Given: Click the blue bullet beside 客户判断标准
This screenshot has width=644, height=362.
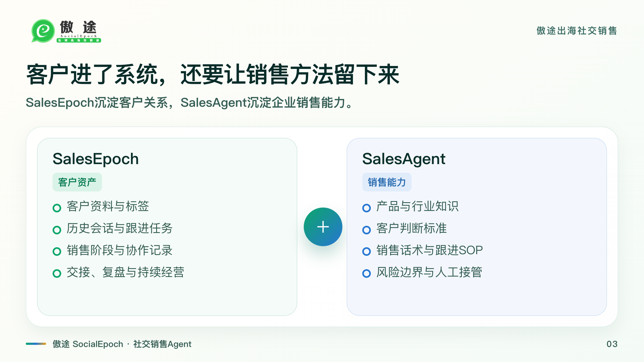Looking at the screenshot, I should pos(367,230).
